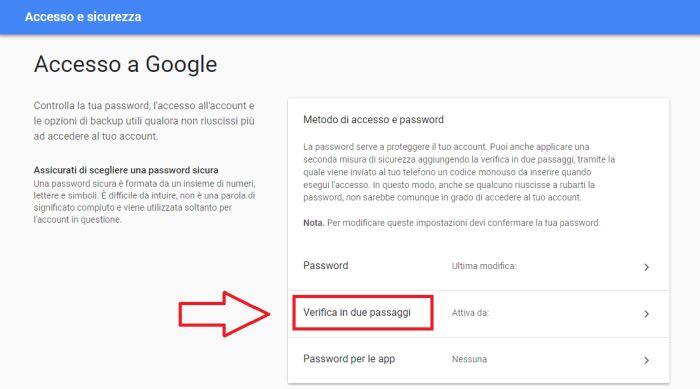Click the Accesso a Google heading

[125, 64]
